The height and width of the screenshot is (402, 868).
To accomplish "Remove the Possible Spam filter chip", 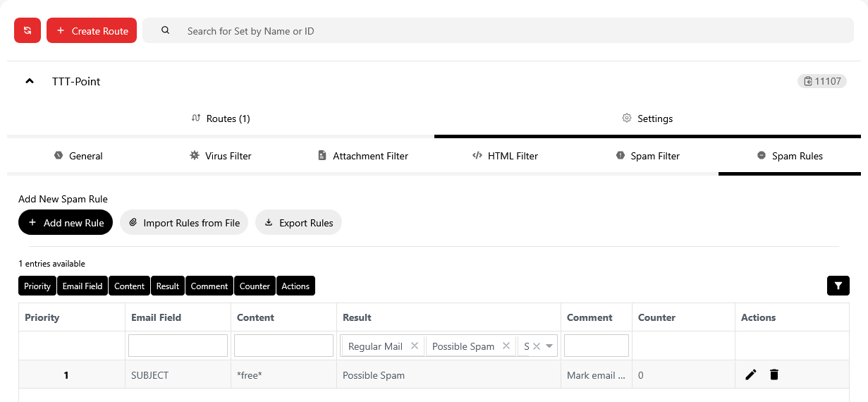I will [506, 346].
